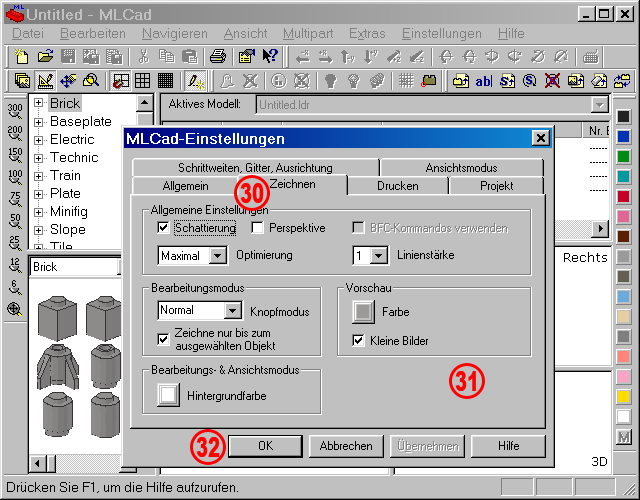The image size is (640, 500).
Task: Confirm settings with the OK button
Action: [265, 446]
